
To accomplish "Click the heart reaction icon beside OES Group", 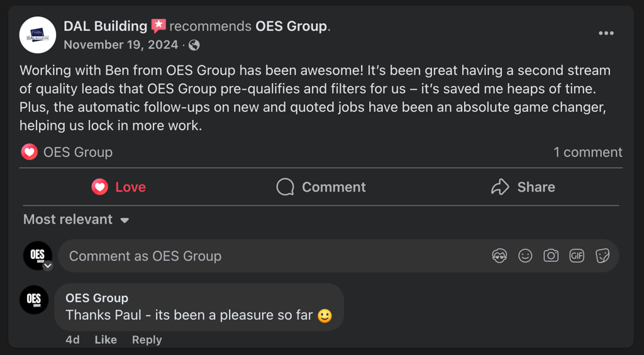I will tap(29, 152).
